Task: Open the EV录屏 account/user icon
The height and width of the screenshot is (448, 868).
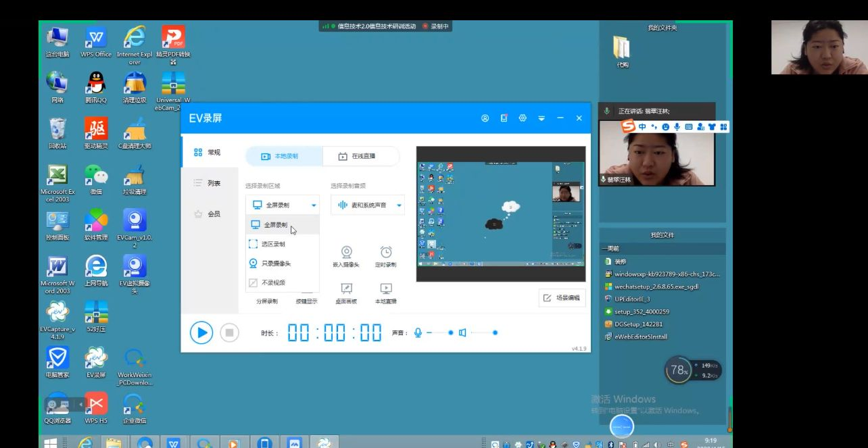Action: (485, 118)
